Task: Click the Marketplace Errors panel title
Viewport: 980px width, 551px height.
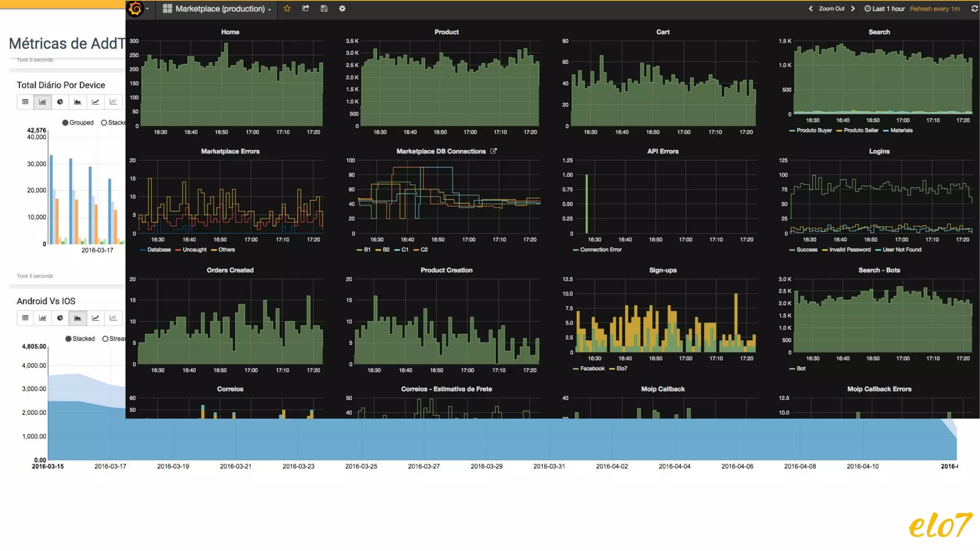Action: tap(230, 151)
